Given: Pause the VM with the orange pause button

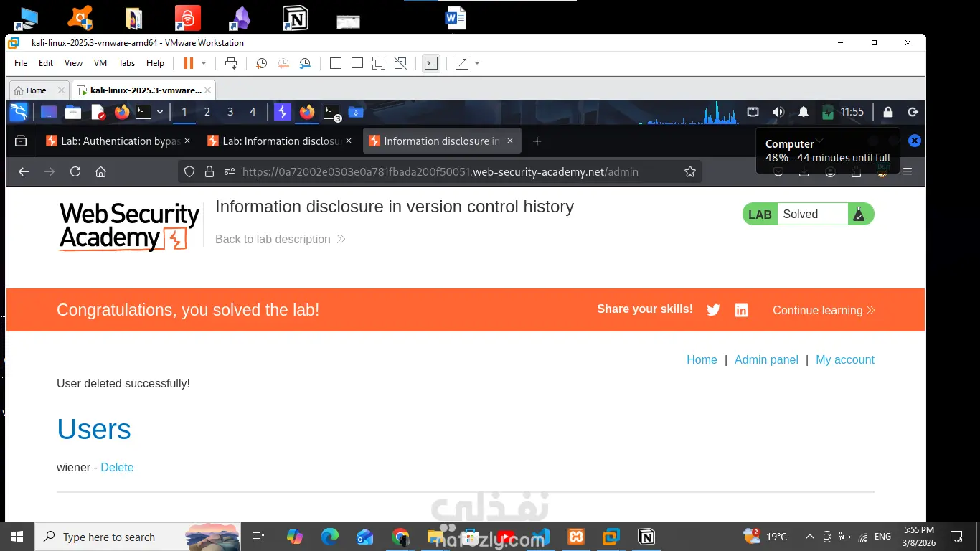Looking at the screenshot, I should click(189, 63).
